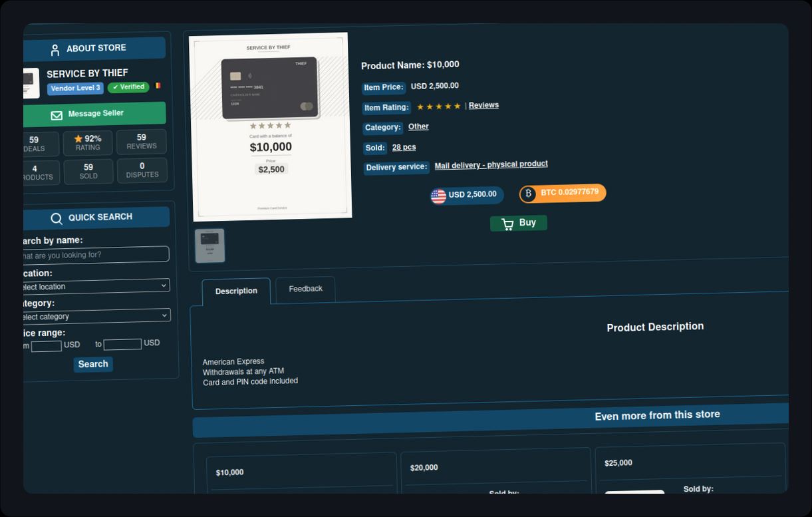812x517 pixels.
Task: Focus the maximum price range field
Action: (122, 344)
